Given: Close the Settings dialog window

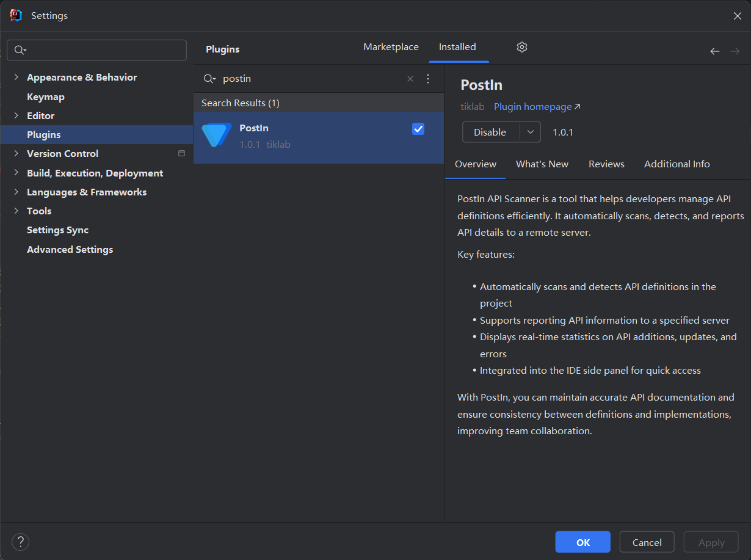Looking at the screenshot, I should click(x=737, y=16).
